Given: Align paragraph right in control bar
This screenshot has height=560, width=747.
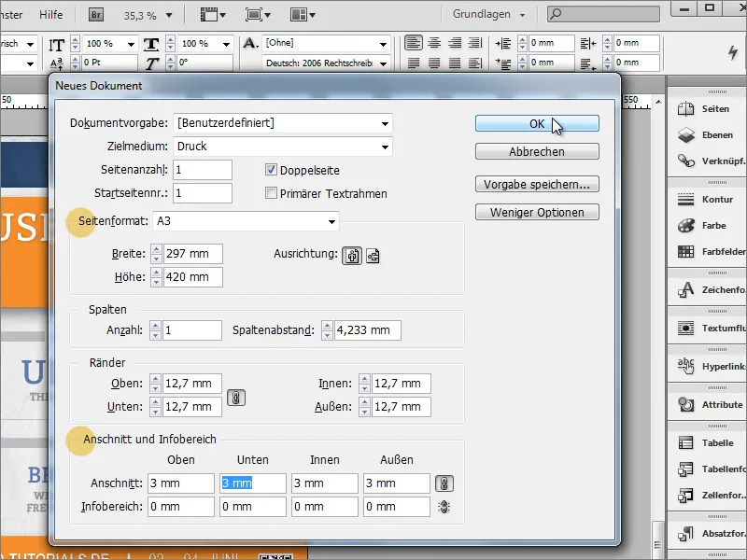Looking at the screenshot, I should coord(455,43).
